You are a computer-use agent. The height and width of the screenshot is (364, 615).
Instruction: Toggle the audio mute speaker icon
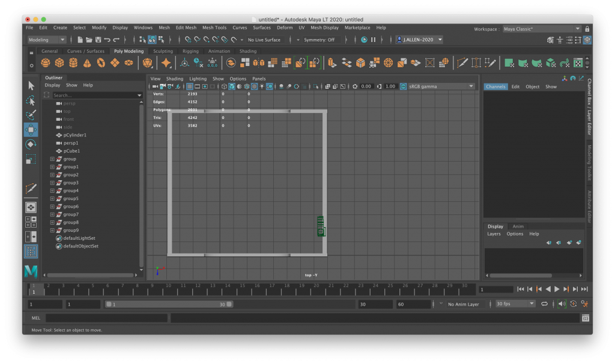point(562,305)
